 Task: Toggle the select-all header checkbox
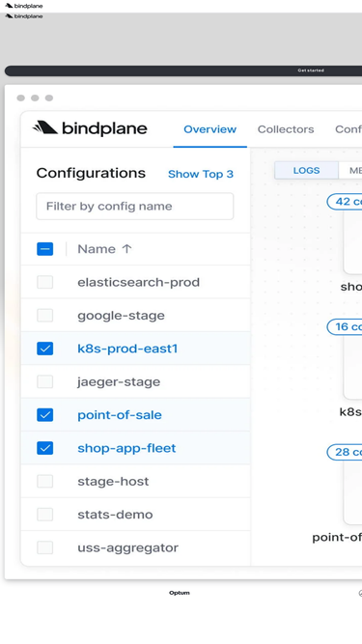[44, 249]
